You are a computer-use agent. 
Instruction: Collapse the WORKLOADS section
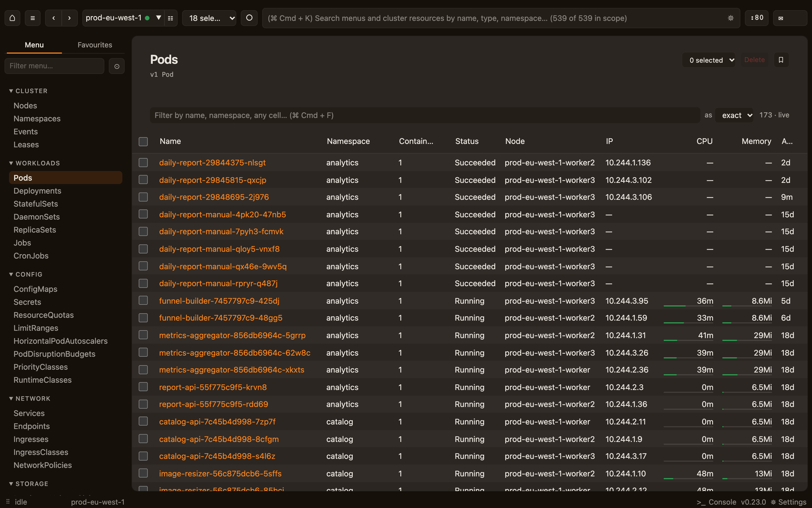point(34,163)
